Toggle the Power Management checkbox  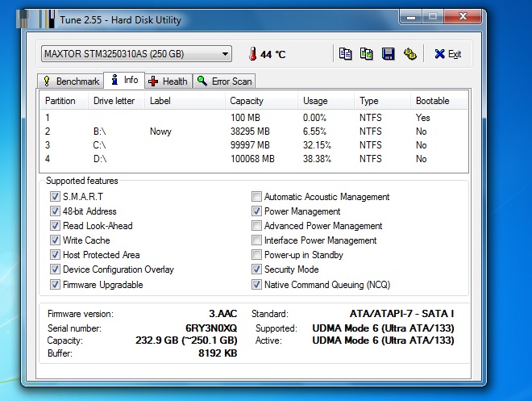[x=256, y=211]
